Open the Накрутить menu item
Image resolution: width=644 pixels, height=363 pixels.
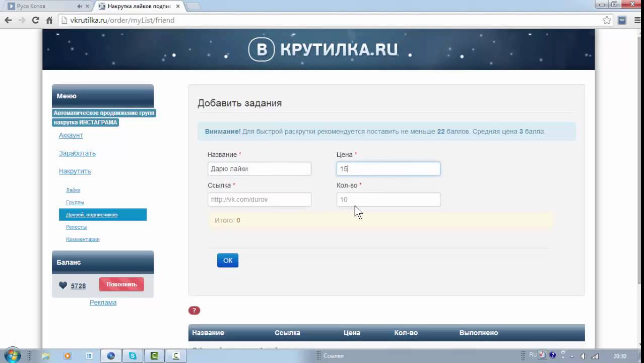[x=75, y=171]
